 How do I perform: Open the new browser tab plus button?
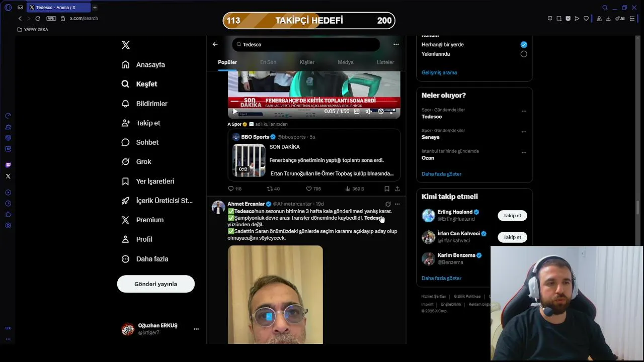pos(95,8)
